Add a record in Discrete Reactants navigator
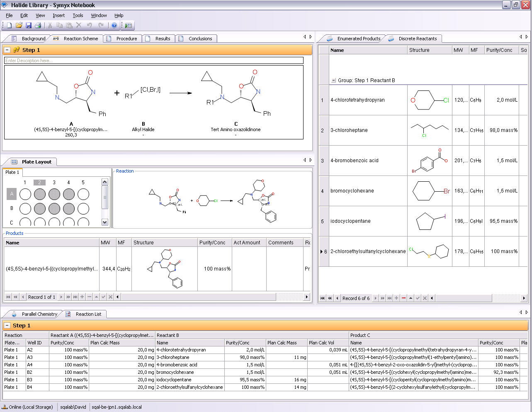The width and height of the screenshot is (532, 412). (x=396, y=298)
